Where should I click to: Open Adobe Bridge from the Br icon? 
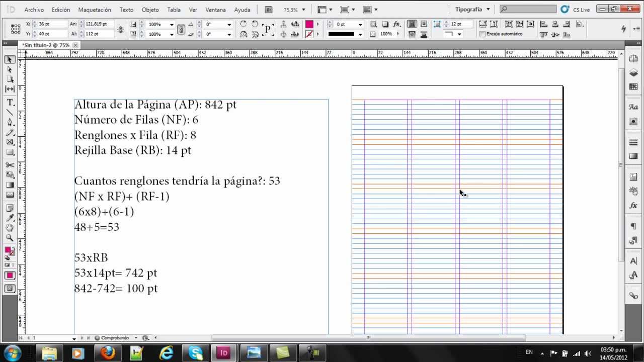tap(269, 10)
